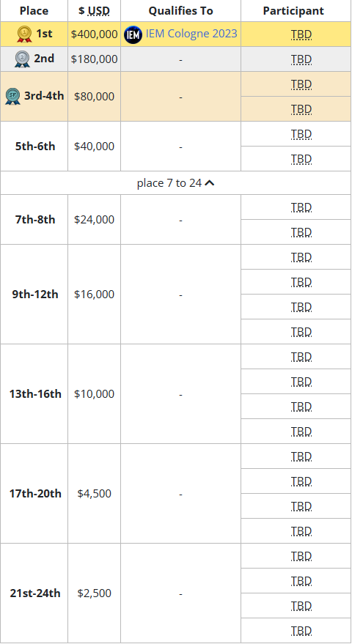Click the IEM logo icon
352x644 pixels.
[133, 34]
